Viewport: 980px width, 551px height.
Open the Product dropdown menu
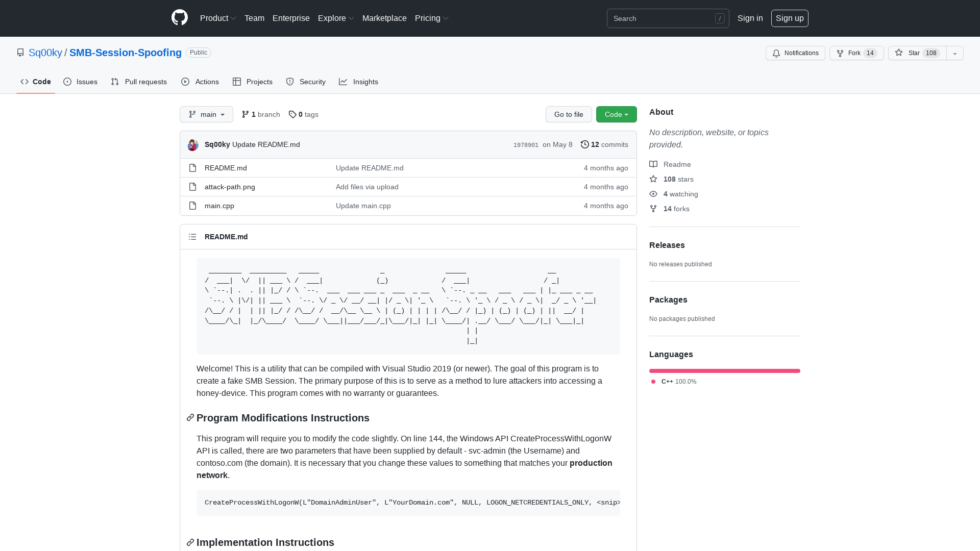pyautogui.click(x=218, y=18)
